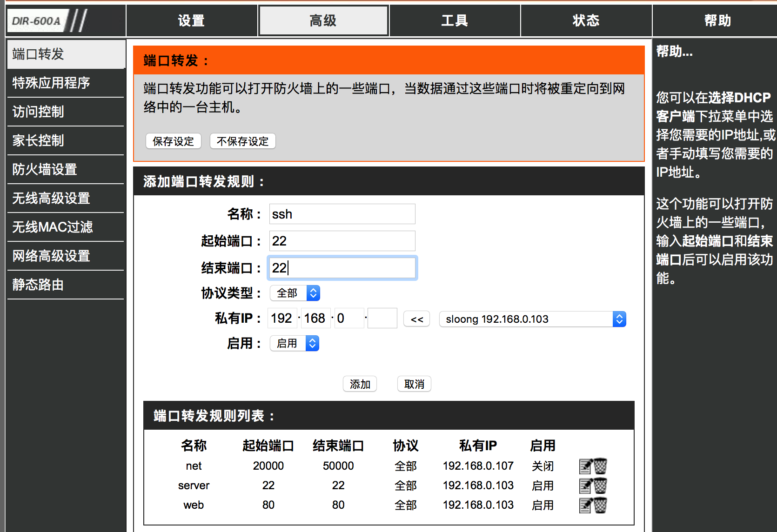Image resolution: width=777 pixels, height=532 pixels.
Task: Expand the DHCP client list showing sloong
Action: 532,319
